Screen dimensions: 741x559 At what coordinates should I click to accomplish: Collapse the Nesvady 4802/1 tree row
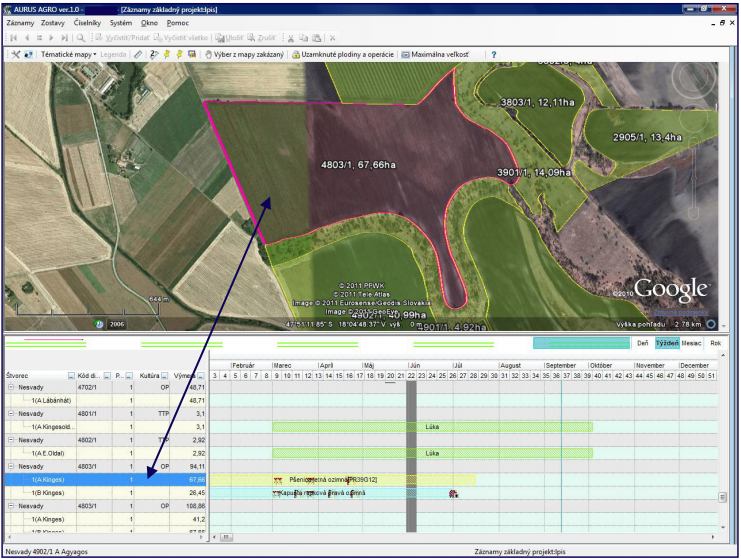[x=10, y=440]
